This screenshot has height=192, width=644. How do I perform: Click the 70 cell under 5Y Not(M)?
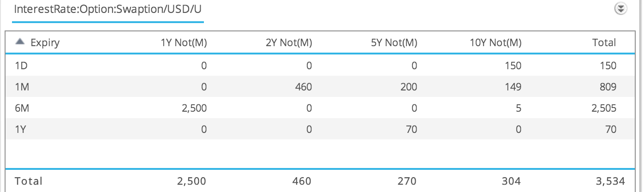point(411,130)
